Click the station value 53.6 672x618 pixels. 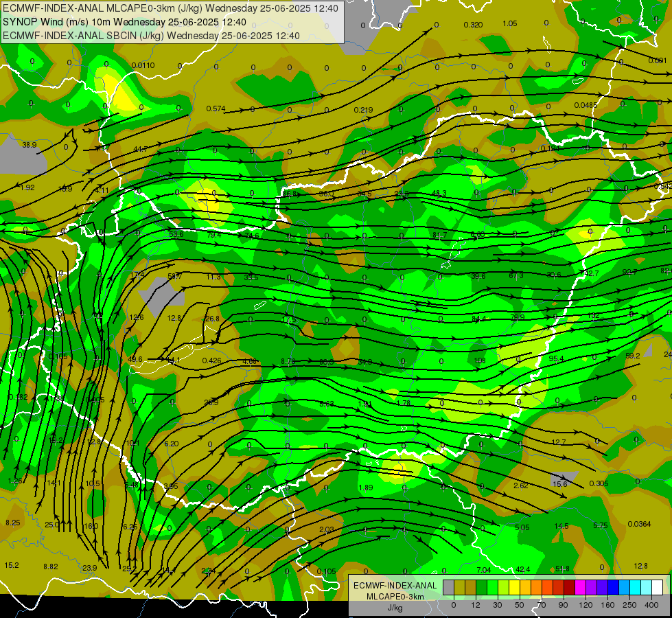[176, 233]
